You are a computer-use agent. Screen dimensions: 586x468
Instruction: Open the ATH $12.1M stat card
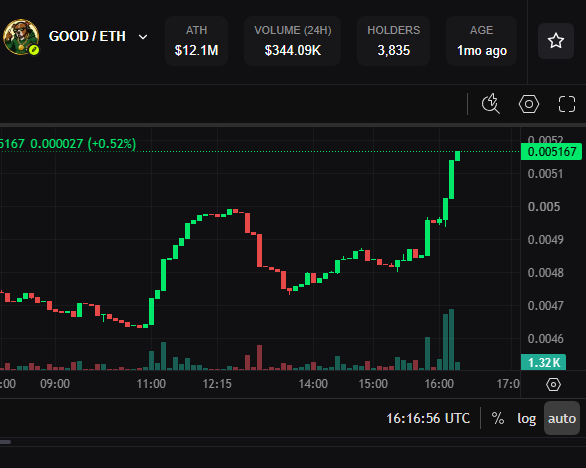(x=197, y=41)
